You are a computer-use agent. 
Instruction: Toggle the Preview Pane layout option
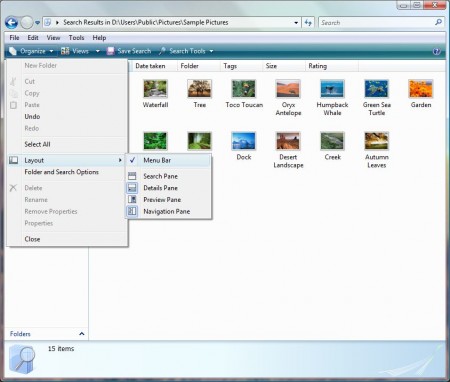click(x=168, y=200)
